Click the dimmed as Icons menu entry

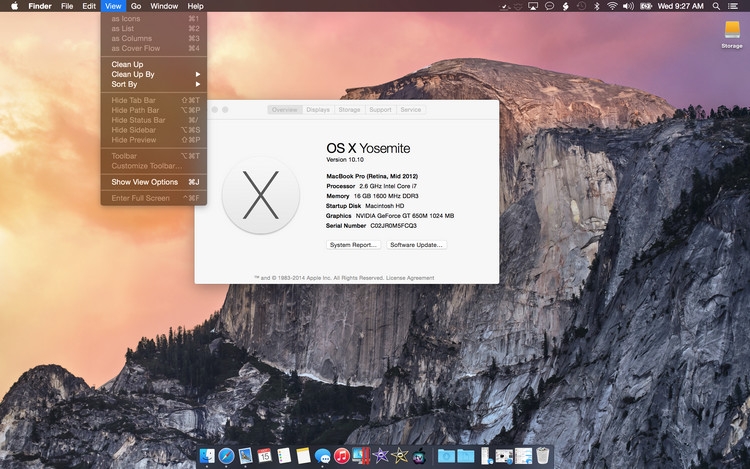pos(154,19)
